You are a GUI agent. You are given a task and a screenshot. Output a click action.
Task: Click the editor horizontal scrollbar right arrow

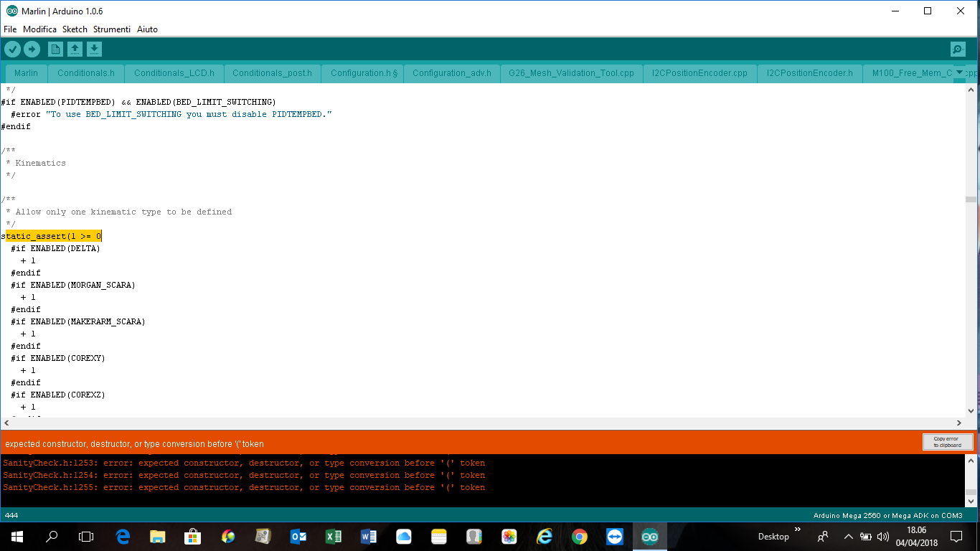959,423
